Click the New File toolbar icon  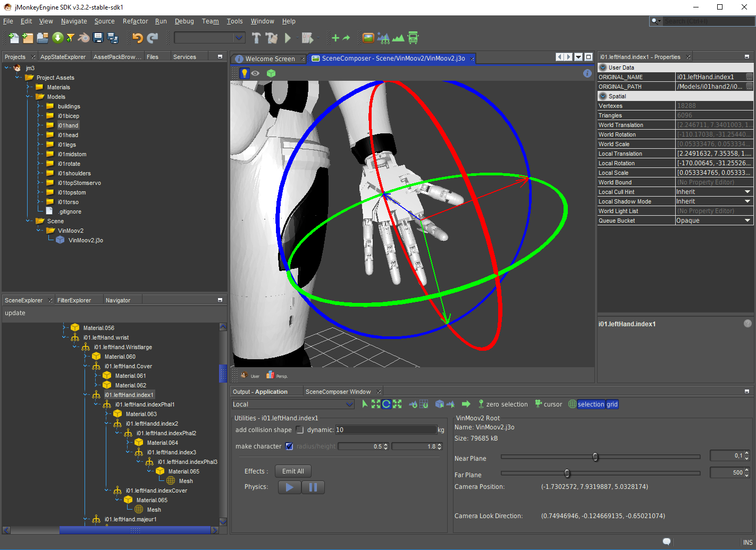point(13,38)
